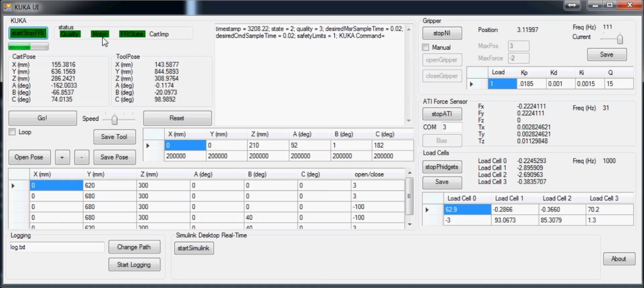Adjust the Speed slider
This screenshot has width=644, height=288.
(115, 119)
